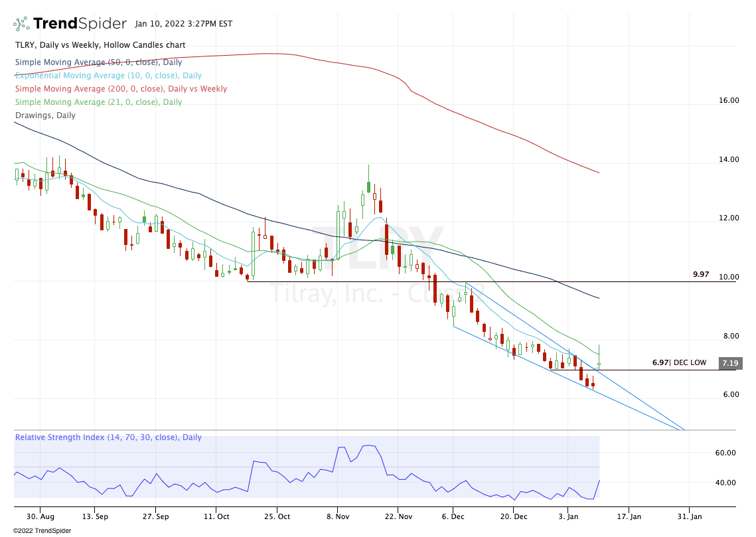Click the 60.00 RSI axis label

tap(725, 453)
